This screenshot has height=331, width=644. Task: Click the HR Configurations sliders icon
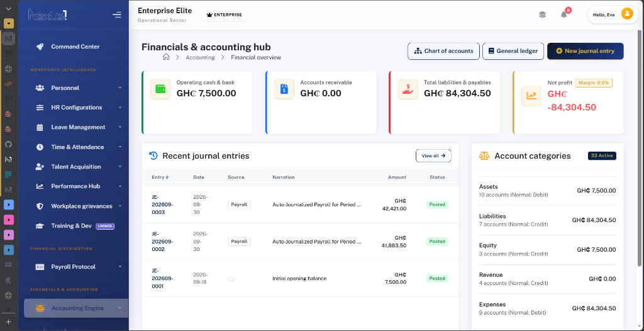40,108
